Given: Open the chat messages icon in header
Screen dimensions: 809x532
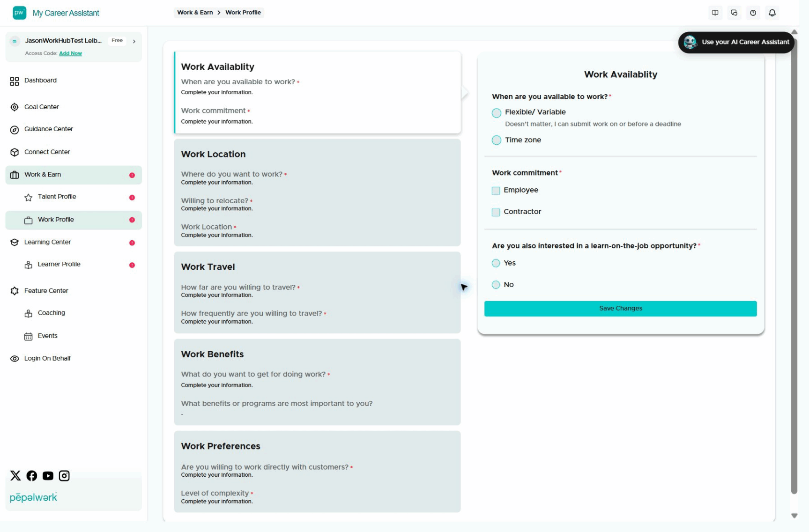Looking at the screenshot, I should coord(734,13).
